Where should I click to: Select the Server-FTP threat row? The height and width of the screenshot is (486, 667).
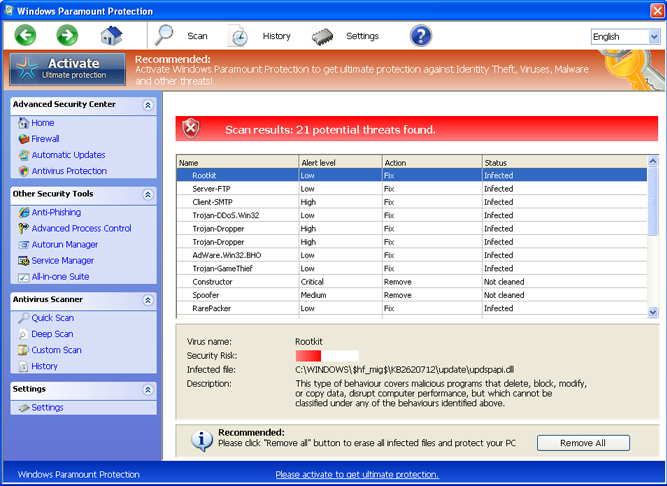coord(412,189)
